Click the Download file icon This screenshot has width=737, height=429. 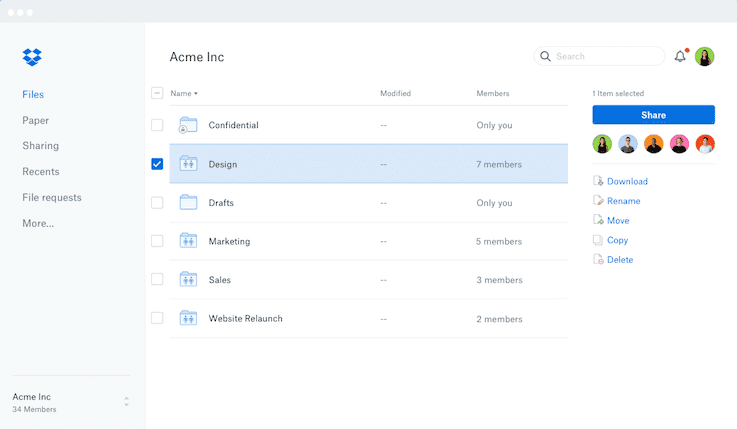598,181
